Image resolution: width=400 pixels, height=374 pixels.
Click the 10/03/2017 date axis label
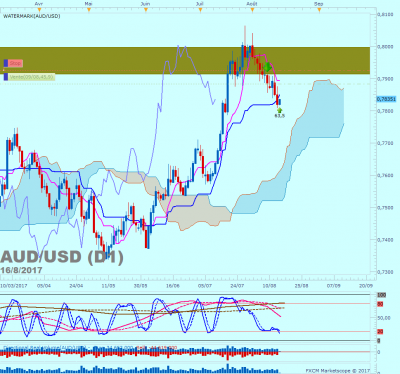(14, 286)
